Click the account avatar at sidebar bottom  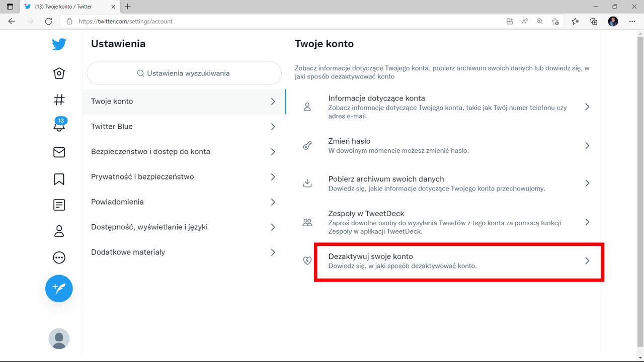[x=59, y=339]
